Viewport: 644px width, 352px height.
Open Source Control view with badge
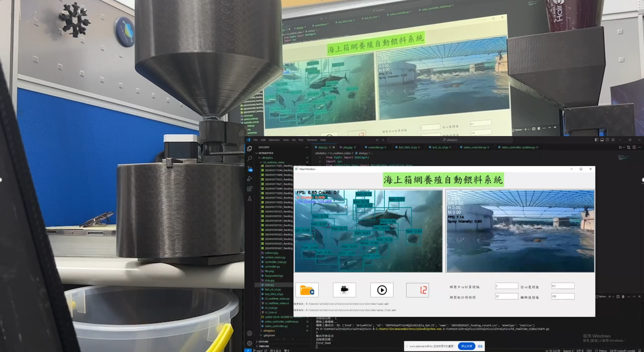click(250, 169)
